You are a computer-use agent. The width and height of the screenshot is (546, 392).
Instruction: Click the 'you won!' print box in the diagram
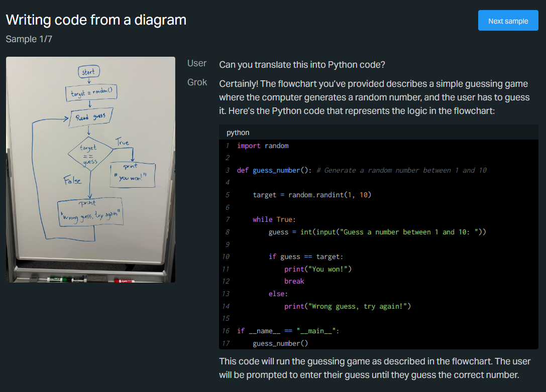[132, 174]
